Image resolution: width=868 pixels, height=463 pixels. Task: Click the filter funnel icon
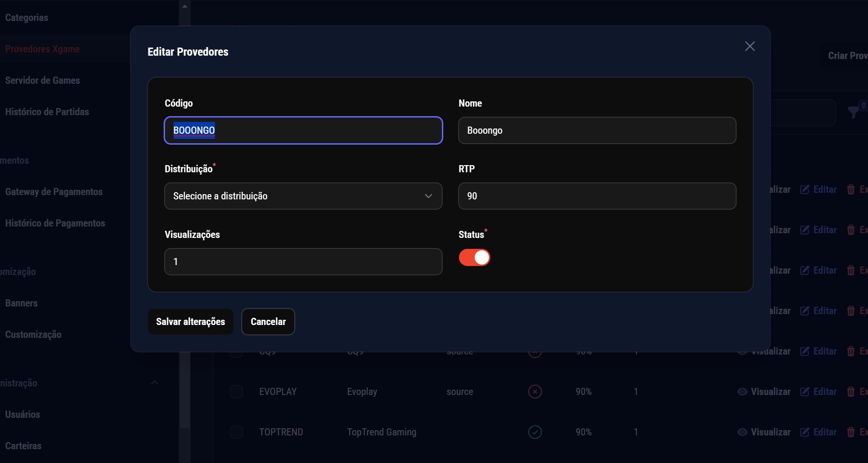pos(853,112)
